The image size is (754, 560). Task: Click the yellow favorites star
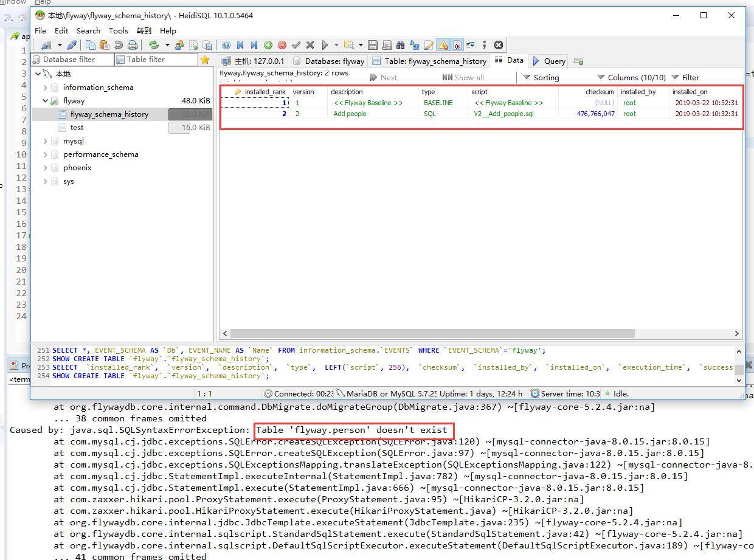click(x=205, y=60)
